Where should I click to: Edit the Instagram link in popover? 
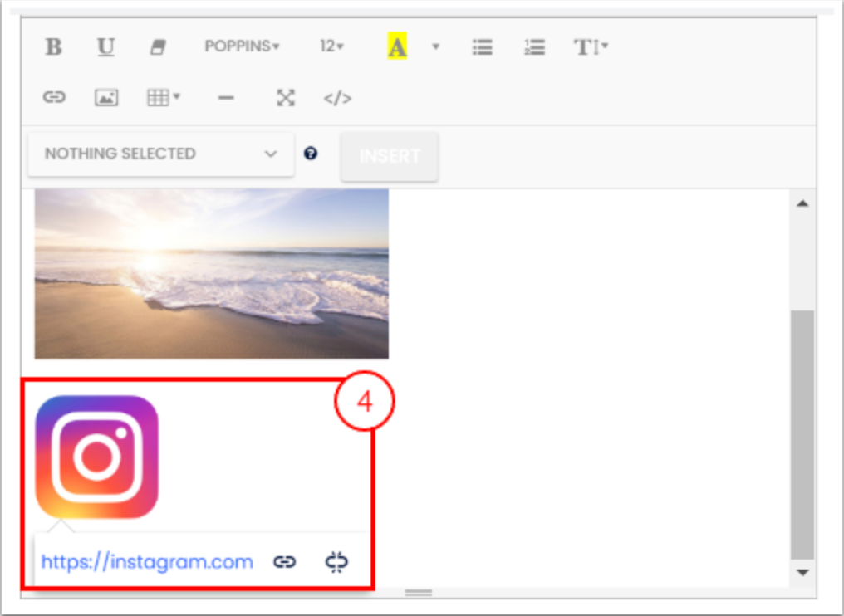point(284,562)
